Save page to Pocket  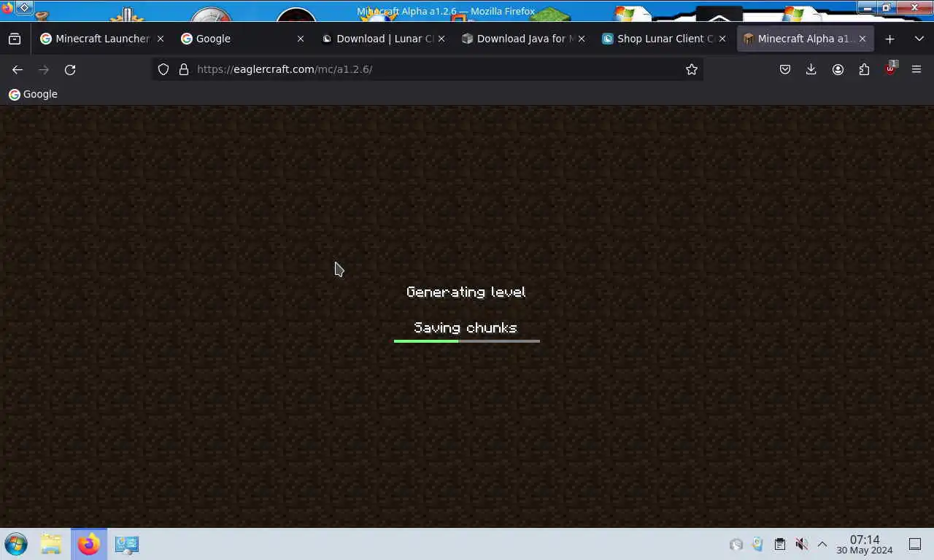click(785, 69)
